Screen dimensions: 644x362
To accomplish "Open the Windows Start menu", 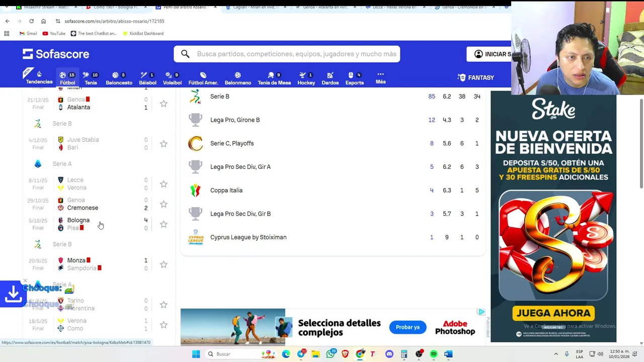I will 196,354.
